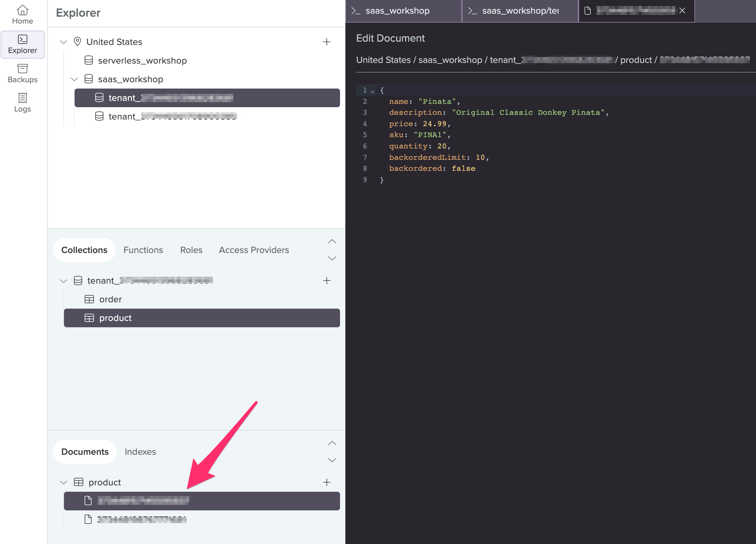The image size is (756, 544).
Task: Click saas_workshop in breadcrumb path
Action: point(450,60)
